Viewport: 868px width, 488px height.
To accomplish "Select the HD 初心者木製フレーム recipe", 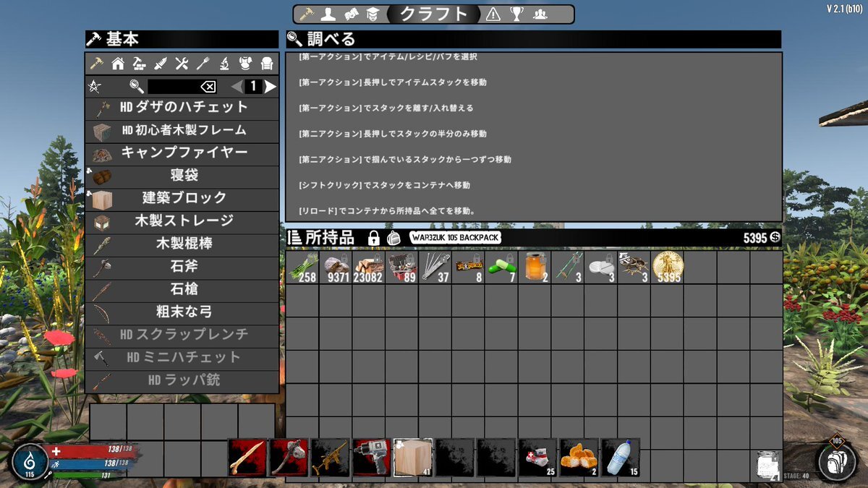I will point(182,131).
